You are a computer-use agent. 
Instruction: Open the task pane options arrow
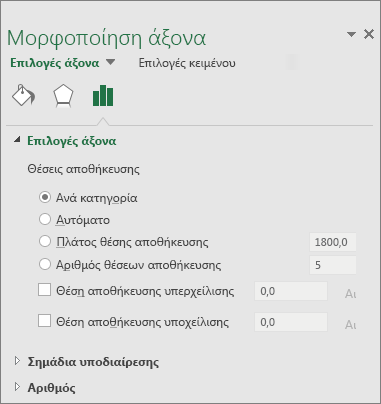pyautogui.click(x=351, y=34)
